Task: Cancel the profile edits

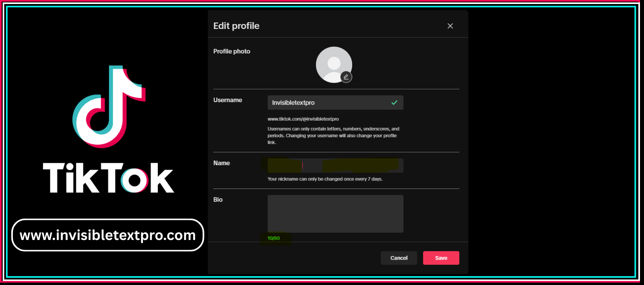Action: 399,258
